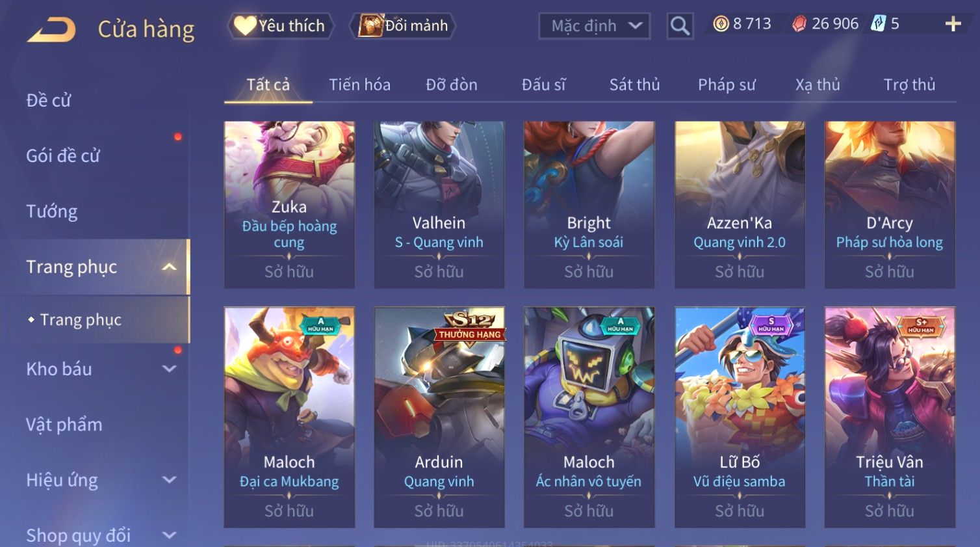Switch to the Tiến hóa tab
Screen dimensions: 980x547
(x=359, y=85)
